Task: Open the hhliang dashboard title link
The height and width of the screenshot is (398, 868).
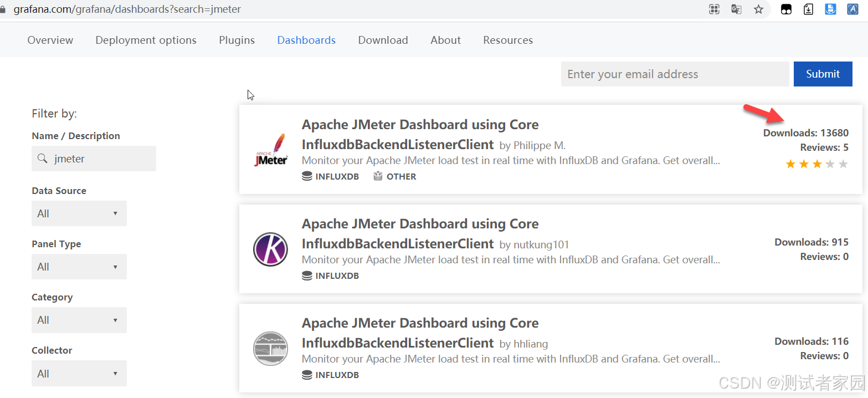Action: tap(420, 333)
